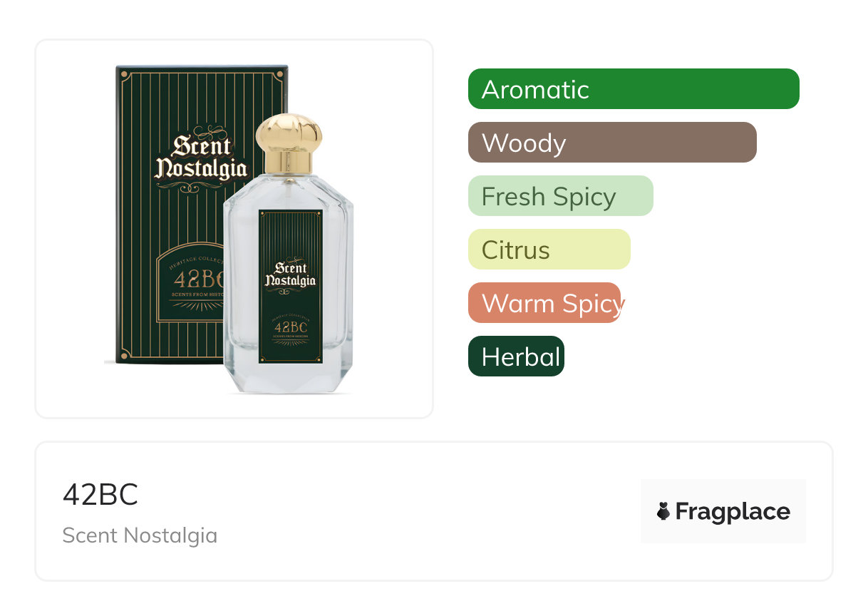This screenshot has height=616, width=868.
Task: Click the Fragplace wordmark text
Action: (733, 512)
